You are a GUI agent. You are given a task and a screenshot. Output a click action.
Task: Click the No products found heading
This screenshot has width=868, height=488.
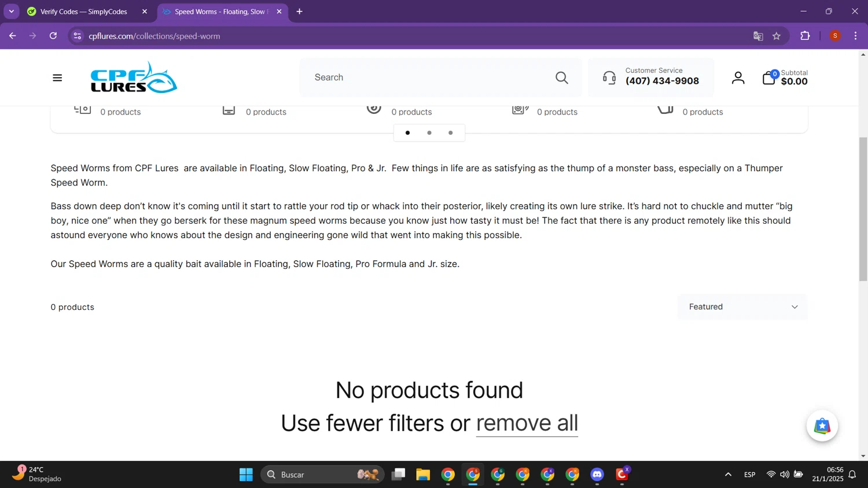pyautogui.click(x=429, y=390)
